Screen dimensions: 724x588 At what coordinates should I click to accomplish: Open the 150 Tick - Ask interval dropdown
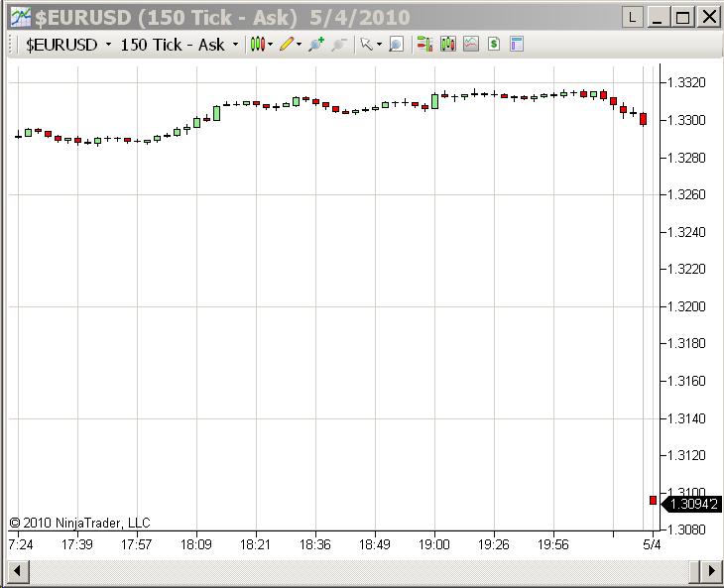(180, 45)
